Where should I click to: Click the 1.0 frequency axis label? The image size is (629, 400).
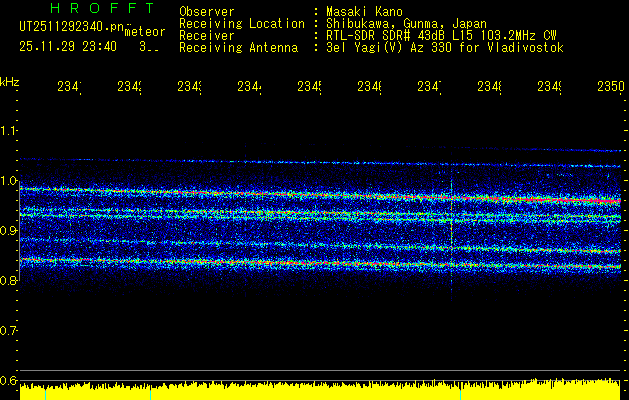pyautogui.click(x=10, y=181)
